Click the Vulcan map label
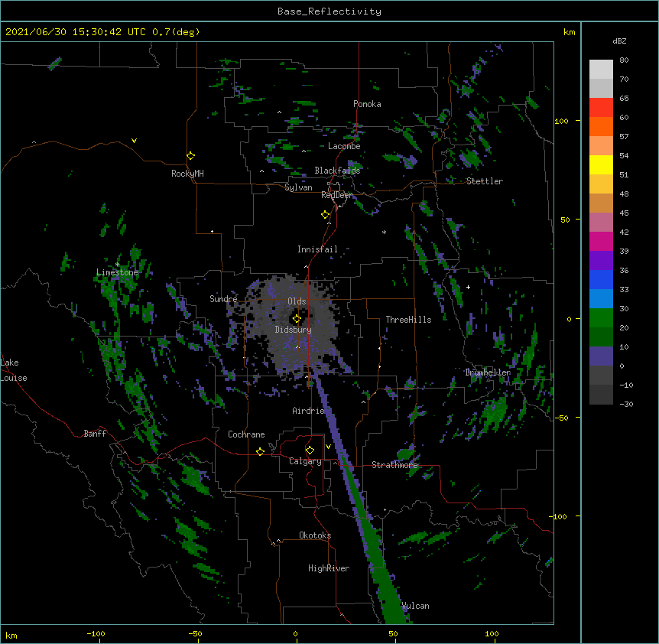The height and width of the screenshot is (644, 659). [x=415, y=606]
